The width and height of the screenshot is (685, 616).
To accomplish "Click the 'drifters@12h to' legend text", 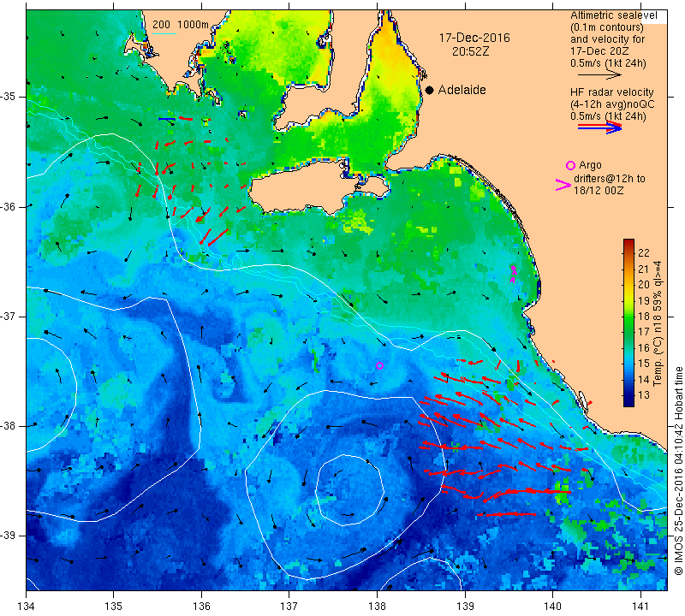I will click(x=609, y=179).
